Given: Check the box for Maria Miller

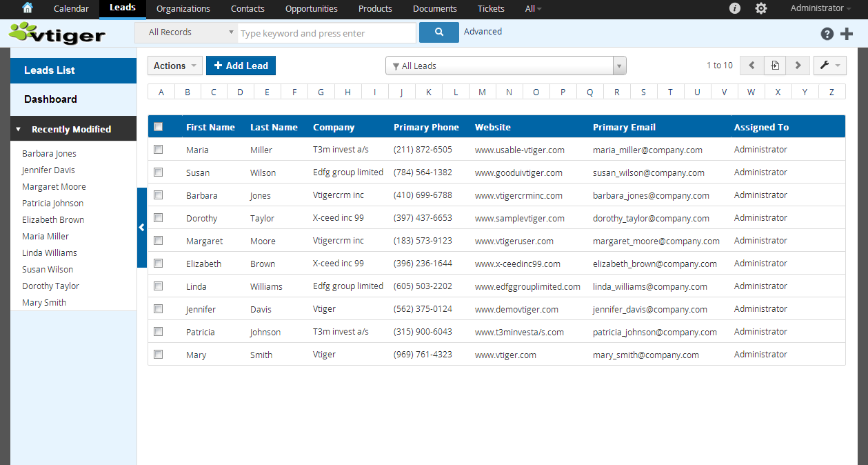Looking at the screenshot, I should coord(159,150).
